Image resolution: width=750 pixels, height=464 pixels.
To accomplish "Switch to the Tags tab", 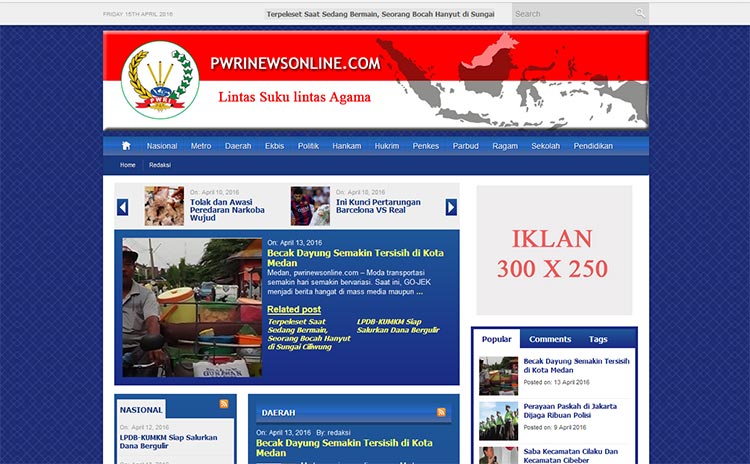I will pos(598,339).
